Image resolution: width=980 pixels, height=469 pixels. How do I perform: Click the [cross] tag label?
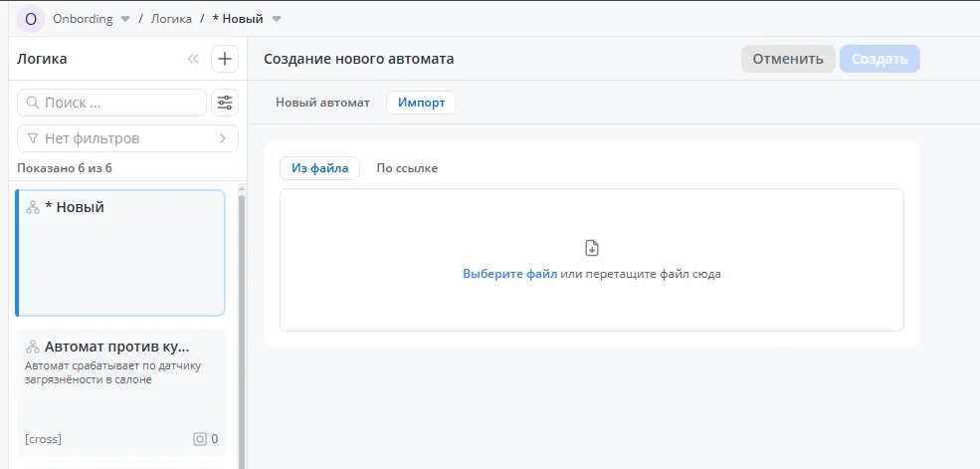coord(43,439)
